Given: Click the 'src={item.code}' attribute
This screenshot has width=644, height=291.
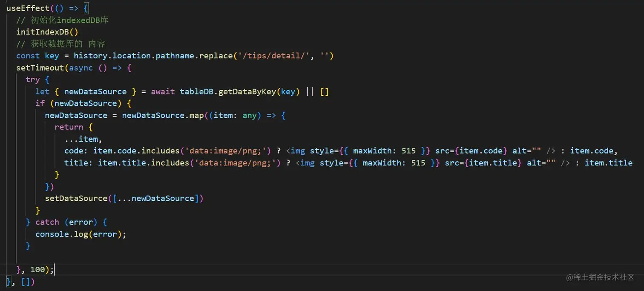Looking at the screenshot, I should click(471, 151).
